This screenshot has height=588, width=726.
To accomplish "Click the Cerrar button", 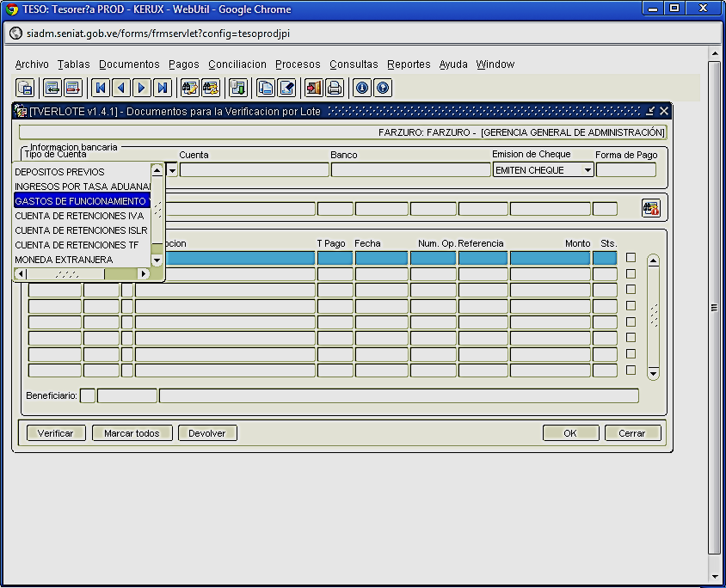I will point(632,433).
